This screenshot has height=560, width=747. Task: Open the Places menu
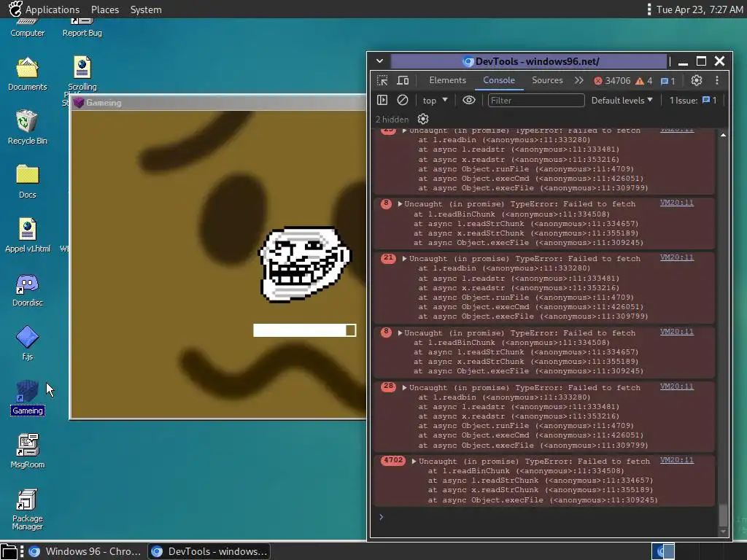(x=105, y=9)
